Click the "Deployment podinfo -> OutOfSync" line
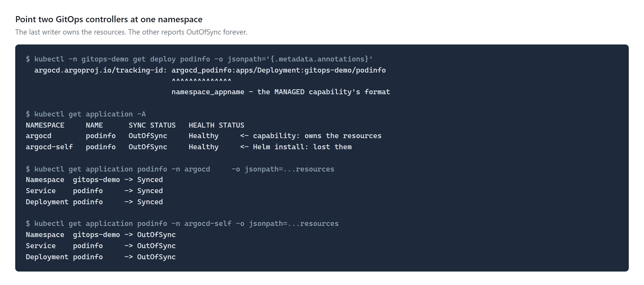This screenshot has height=285, width=644. point(101,257)
